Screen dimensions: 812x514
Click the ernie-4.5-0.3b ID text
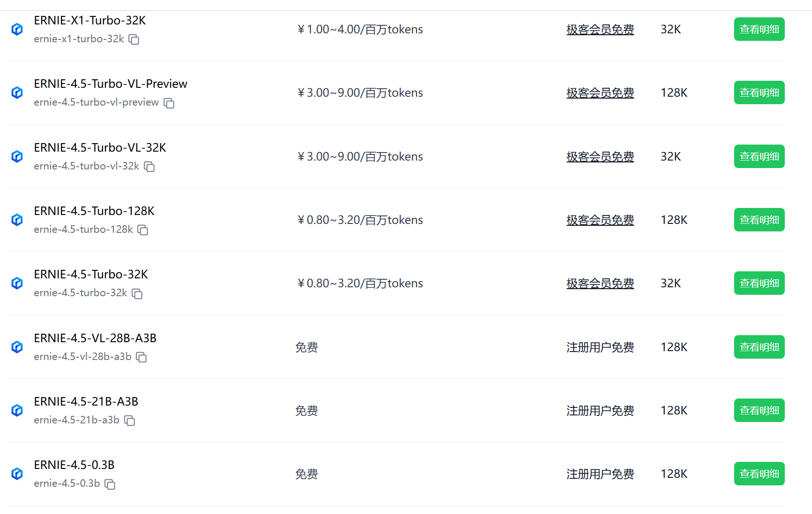(67, 483)
